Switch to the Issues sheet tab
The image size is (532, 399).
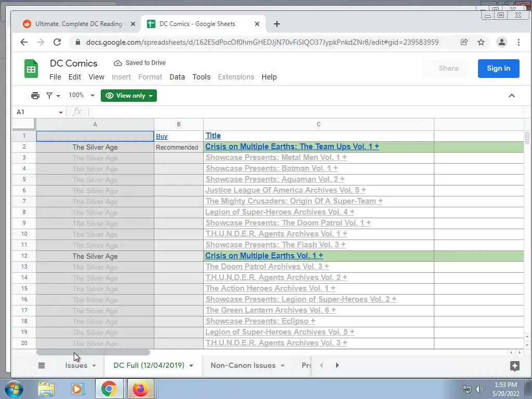click(76, 365)
